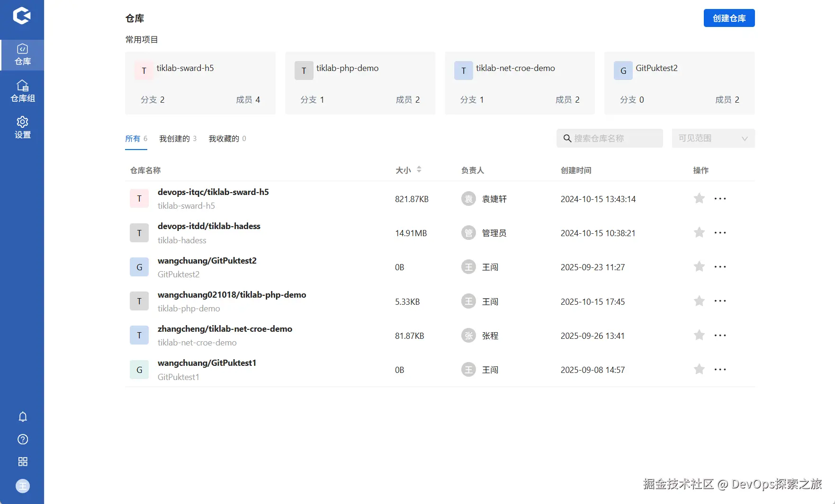
Task: Click the 创建仓库 button
Action: click(729, 18)
